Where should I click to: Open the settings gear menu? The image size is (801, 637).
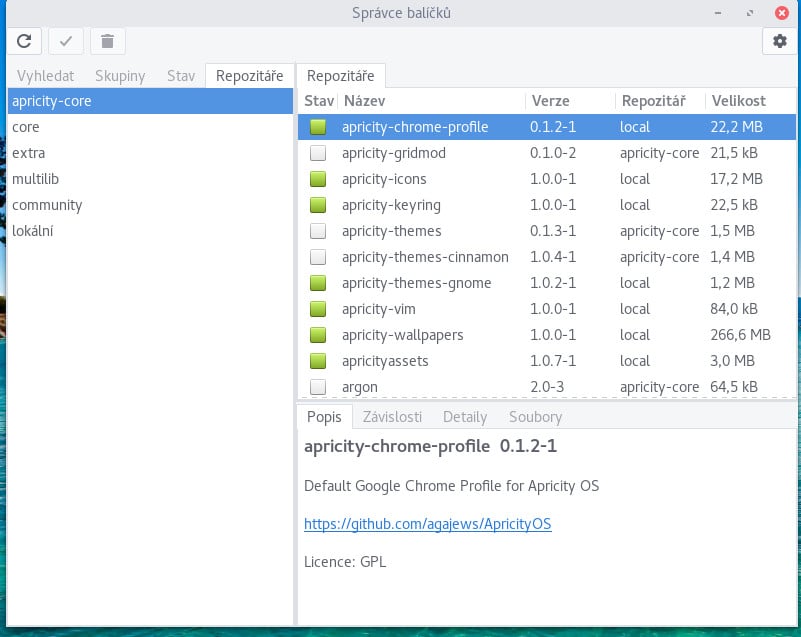pos(779,41)
